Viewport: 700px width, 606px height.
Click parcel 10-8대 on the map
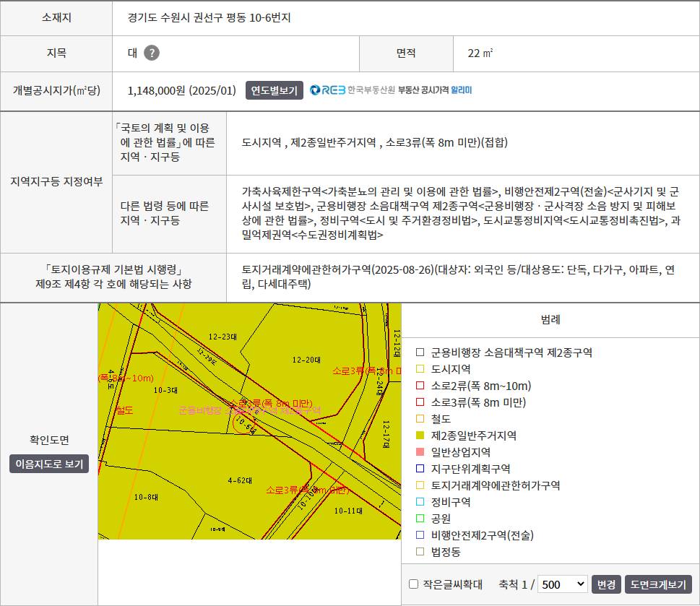(x=146, y=497)
